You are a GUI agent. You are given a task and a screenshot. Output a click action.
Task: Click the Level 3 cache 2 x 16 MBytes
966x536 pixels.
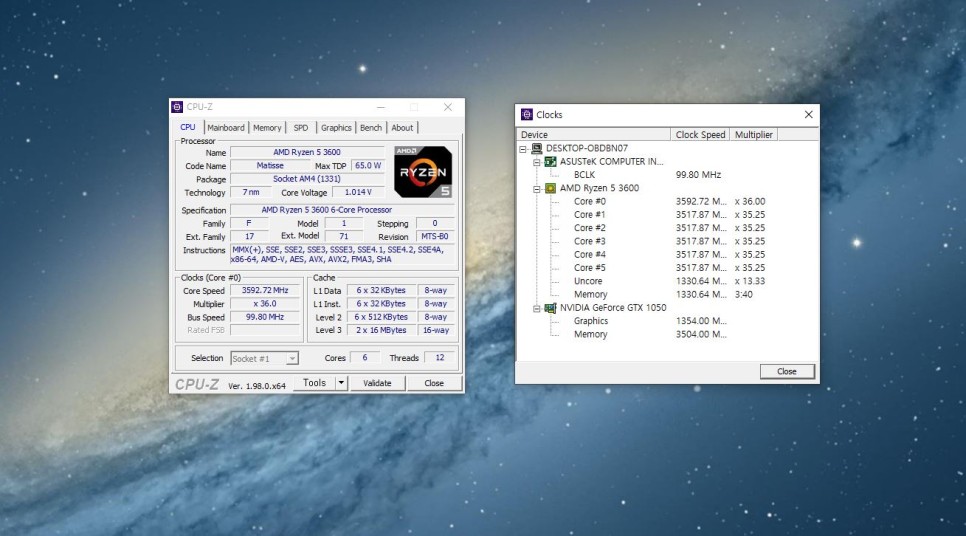(381, 330)
